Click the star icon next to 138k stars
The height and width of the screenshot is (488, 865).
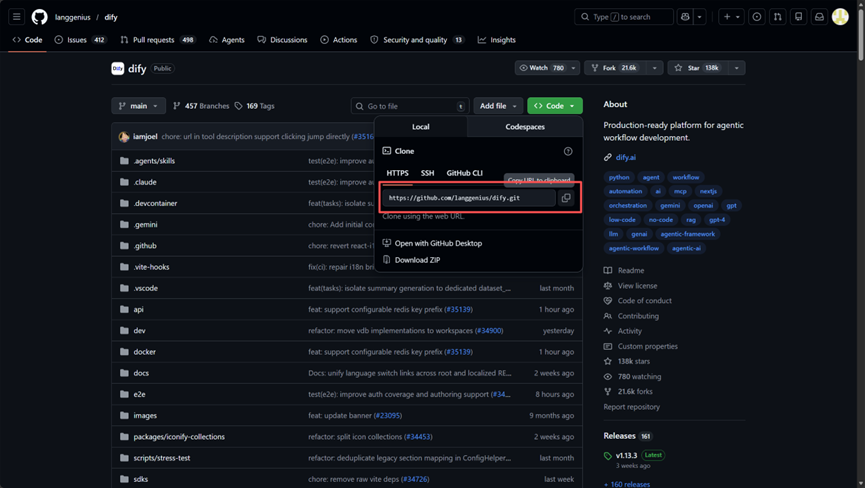(x=607, y=361)
